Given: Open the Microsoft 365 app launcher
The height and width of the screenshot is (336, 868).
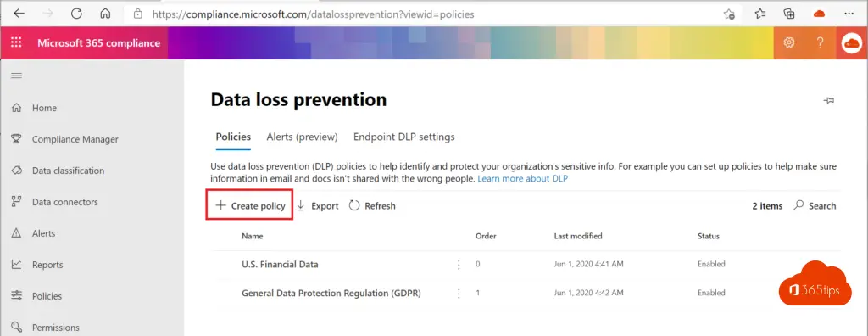Looking at the screenshot, I should (16, 42).
